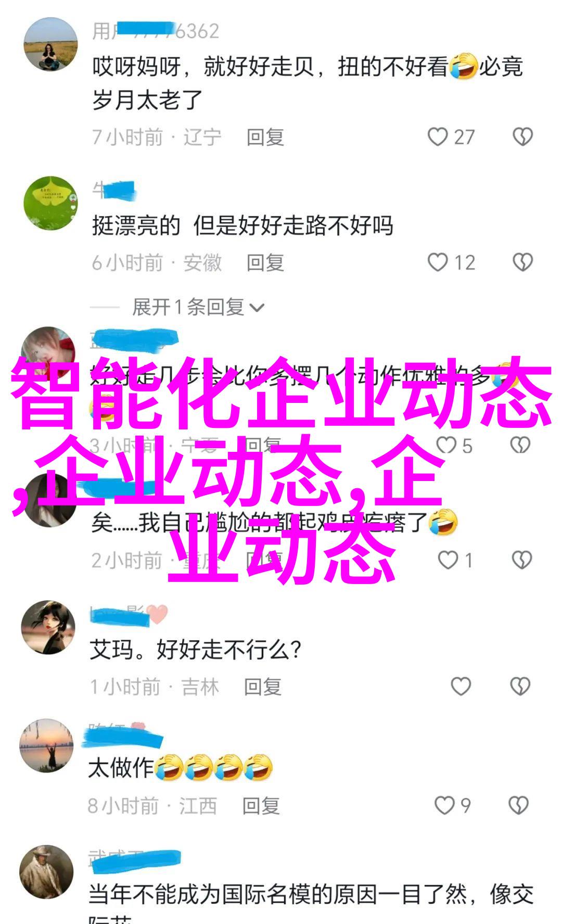Expand 展开1条回复 replies
The height and width of the screenshot is (924, 562).
coord(188,307)
